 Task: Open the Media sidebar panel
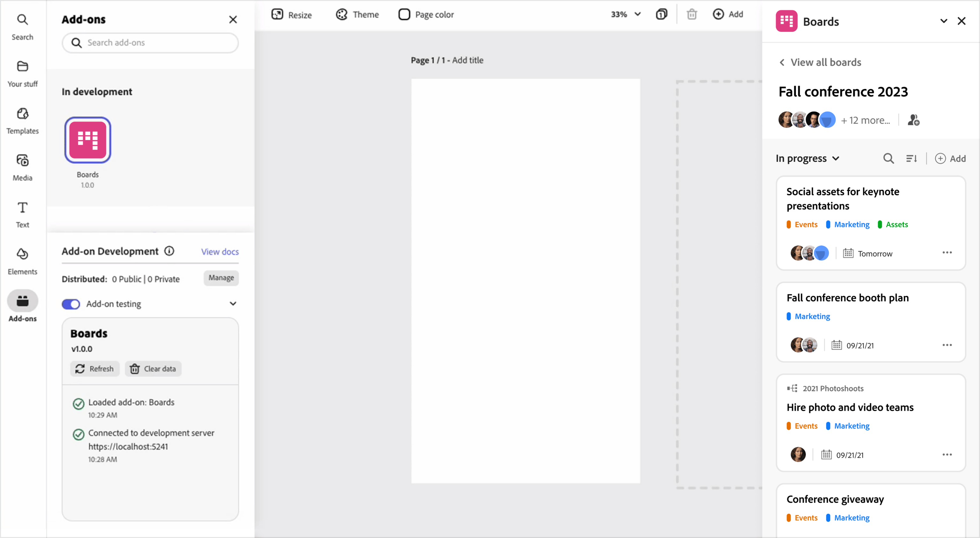(22, 168)
